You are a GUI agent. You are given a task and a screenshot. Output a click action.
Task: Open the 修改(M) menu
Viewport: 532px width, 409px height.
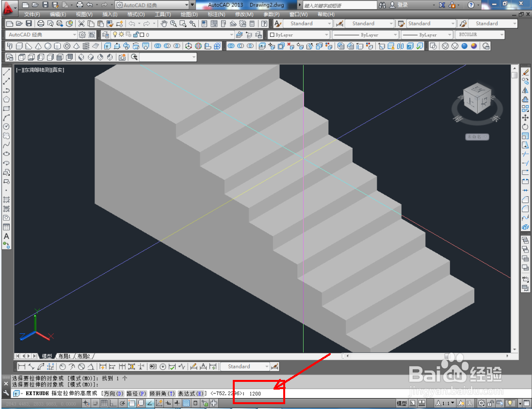tap(244, 14)
